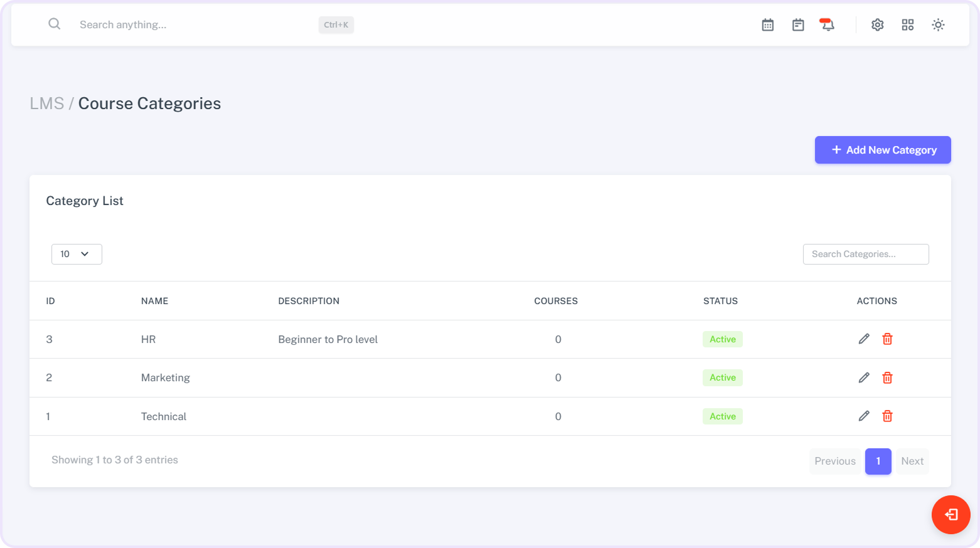The width and height of the screenshot is (980, 548).
Task: Click the Next pagination button
Action: (x=912, y=461)
